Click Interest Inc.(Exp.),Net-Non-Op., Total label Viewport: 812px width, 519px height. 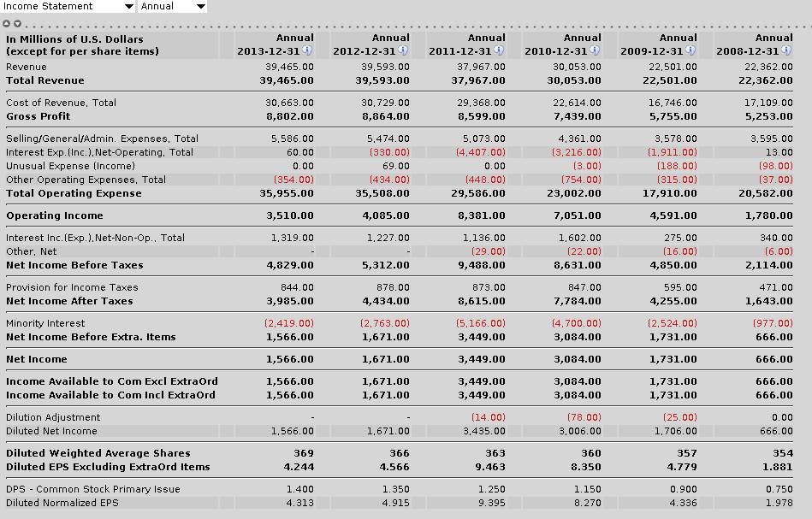[95, 238]
